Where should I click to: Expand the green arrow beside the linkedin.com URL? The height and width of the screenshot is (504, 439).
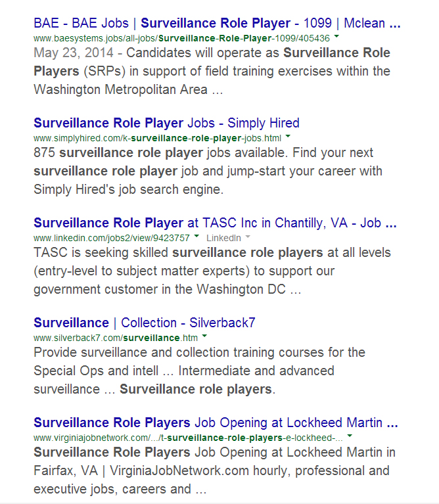197,237
